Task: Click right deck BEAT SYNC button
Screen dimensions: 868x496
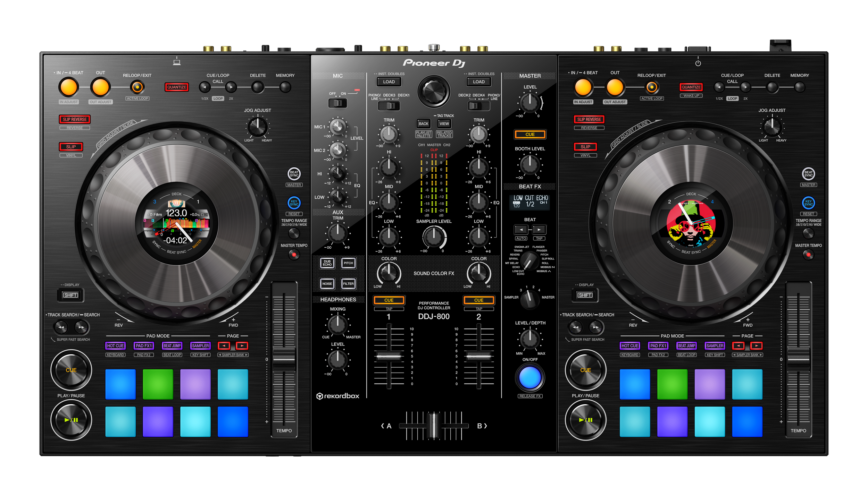Action: (808, 174)
